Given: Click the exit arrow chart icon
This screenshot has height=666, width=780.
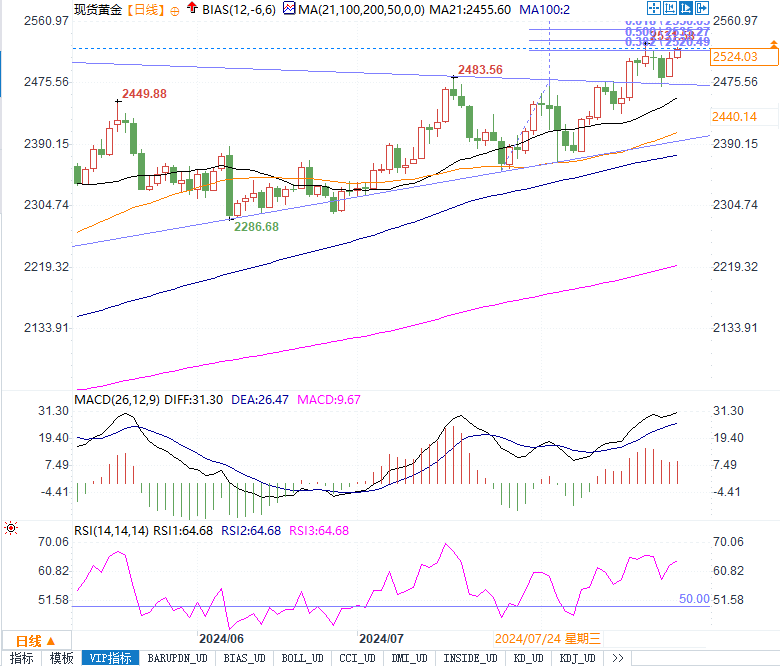Looking at the screenshot, I should pos(702,8).
